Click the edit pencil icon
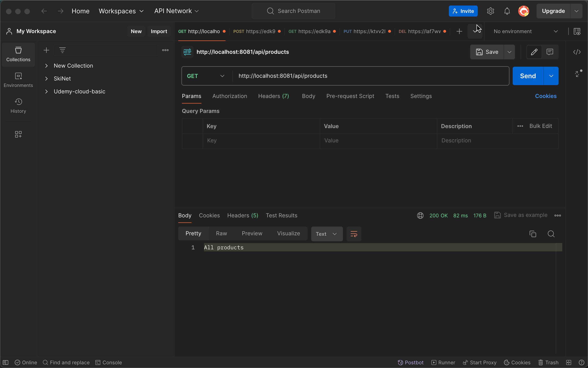This screenshot has height=368, width=588. click(x=534, y=52)
